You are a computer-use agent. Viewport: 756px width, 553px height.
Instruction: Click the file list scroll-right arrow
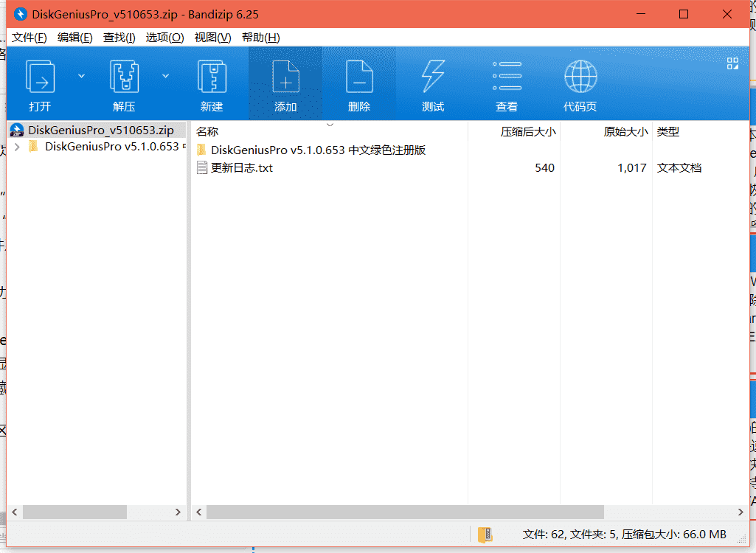pyautogui.click(x=741, y=512)
